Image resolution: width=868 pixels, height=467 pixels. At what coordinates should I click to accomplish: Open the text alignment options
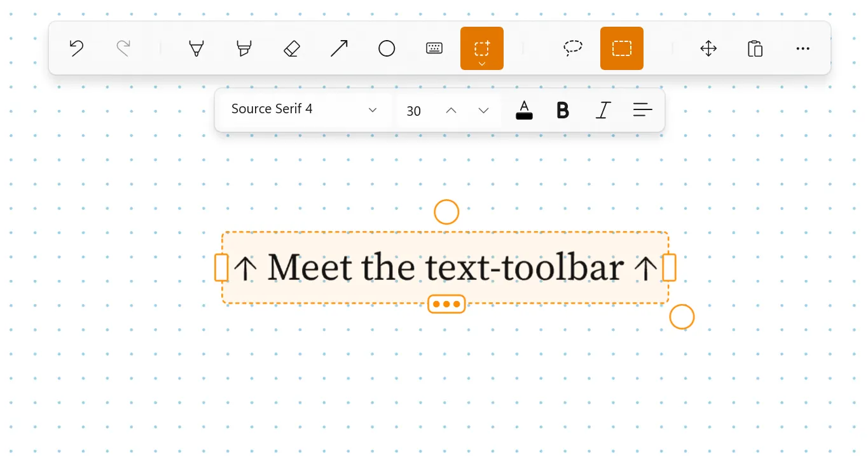click(x=643, y=110)
